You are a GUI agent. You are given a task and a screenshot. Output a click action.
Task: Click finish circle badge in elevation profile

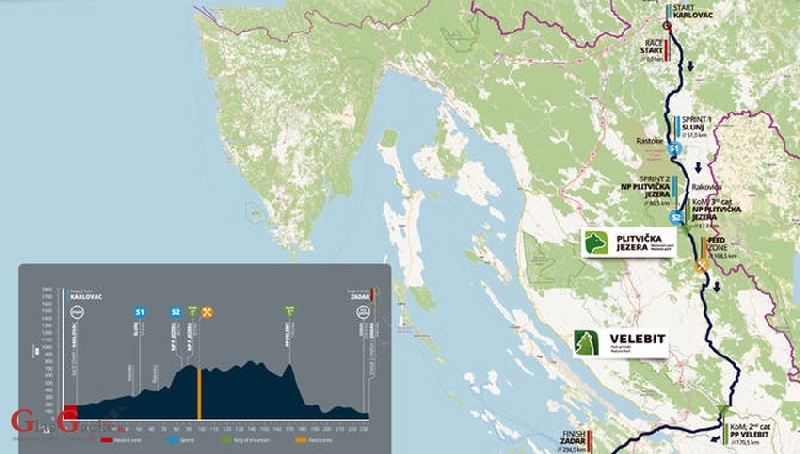tap(363, 312)
